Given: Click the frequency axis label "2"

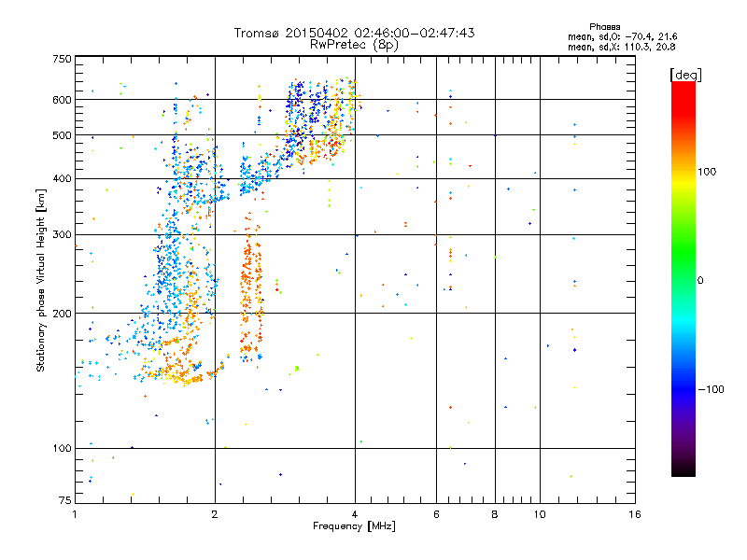Looking at the screenshot, I should 215,514.
